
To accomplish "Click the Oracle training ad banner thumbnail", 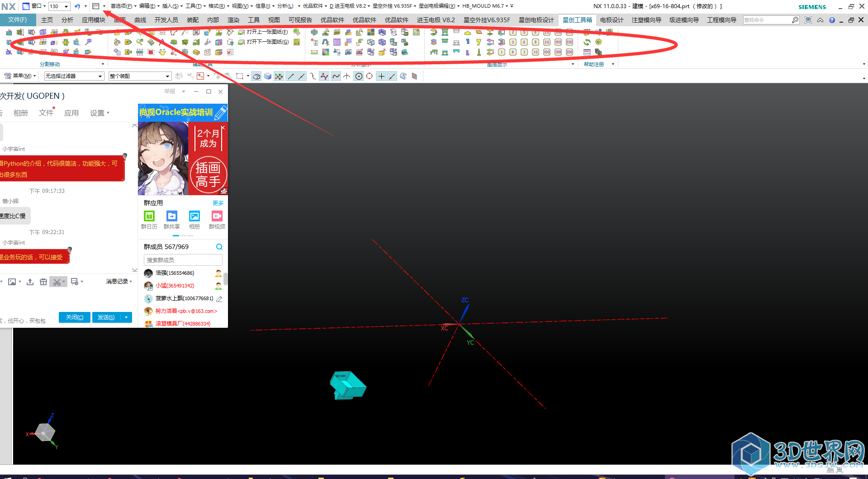I will (183, 112).
